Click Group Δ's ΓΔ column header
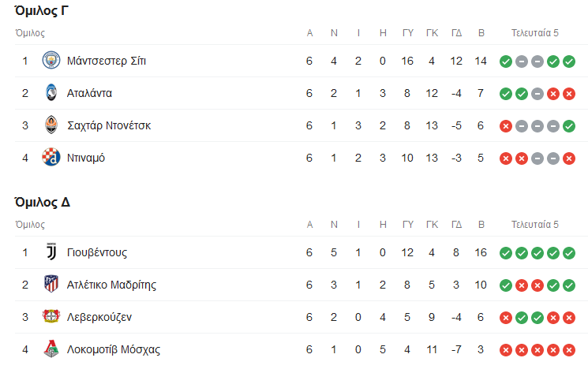 pos(456,225)
